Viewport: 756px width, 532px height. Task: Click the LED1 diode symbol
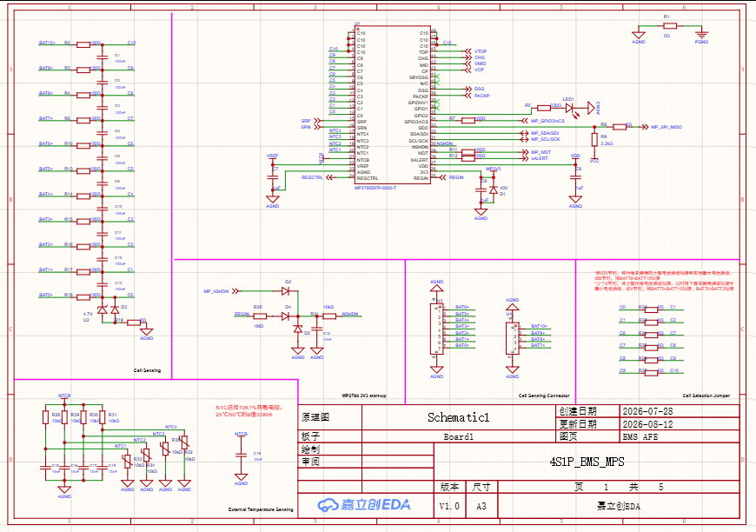coord(570,108)
